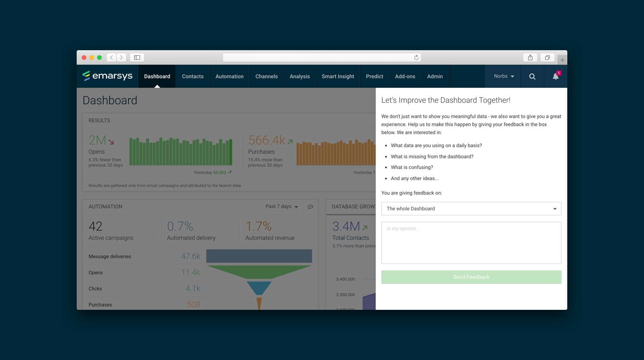Image resolution: width=644 pixels, height=360 pixels.
Task: Reload page with the refresh icon
Action: pyautogui.click(x=416, y=57)
